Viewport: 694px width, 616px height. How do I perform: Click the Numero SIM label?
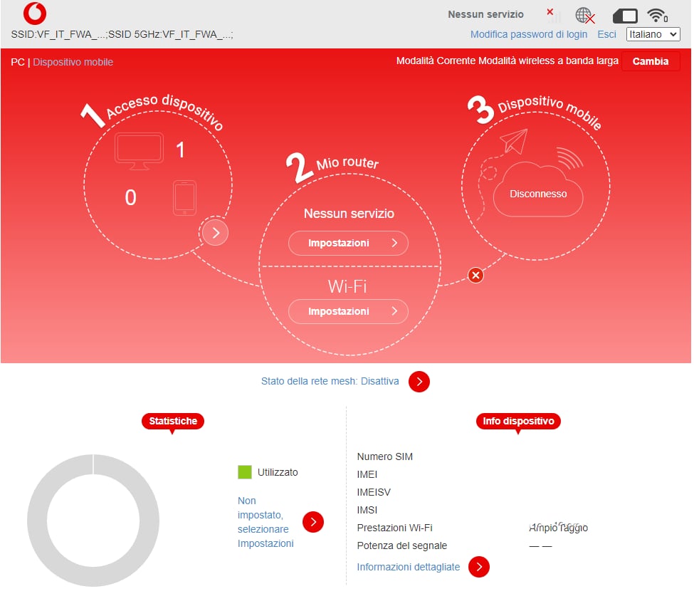tap(384, 456)
